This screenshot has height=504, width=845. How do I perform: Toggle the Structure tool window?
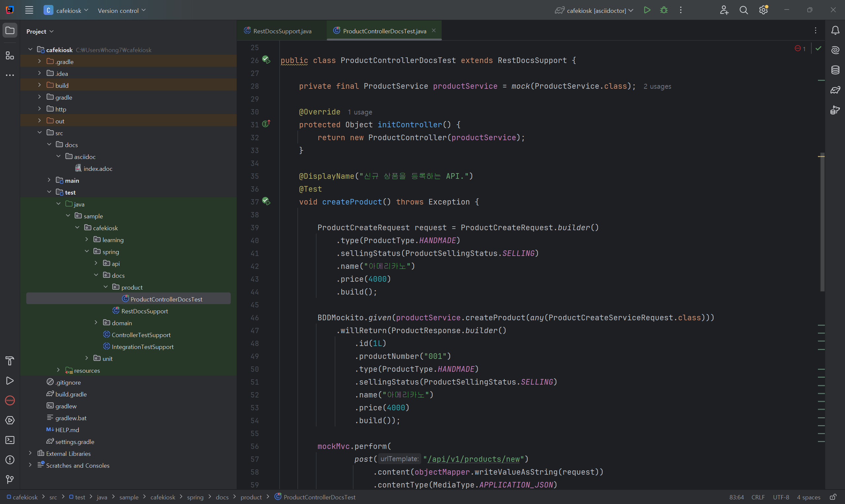pyautogui.click(x=10, y=55)
